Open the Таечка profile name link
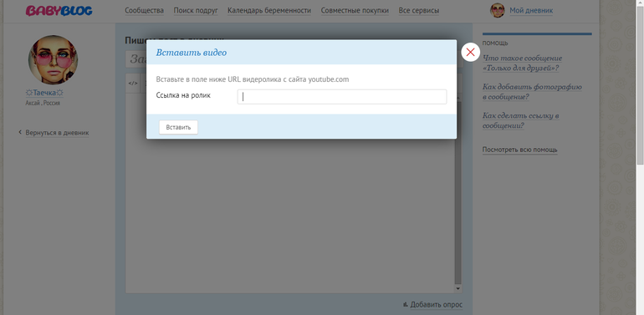The width and height of the screenshot is (644, 315). (x=44, y=93)
